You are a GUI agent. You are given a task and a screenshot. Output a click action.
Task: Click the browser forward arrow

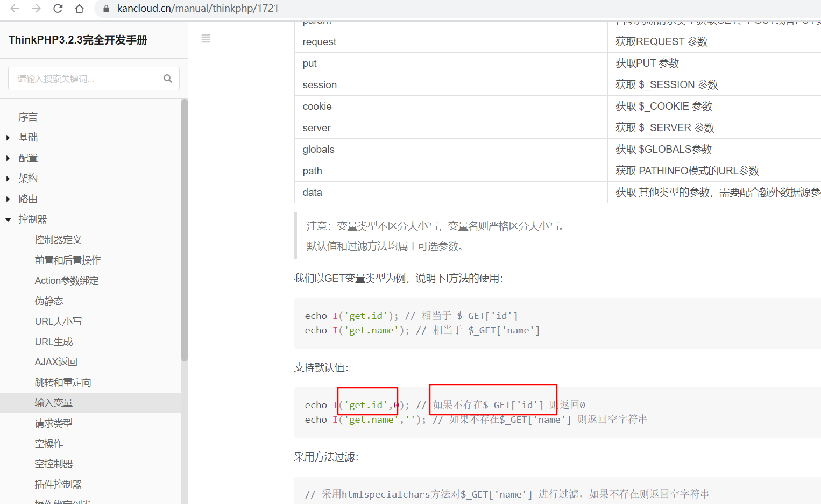tap(37, 9)
